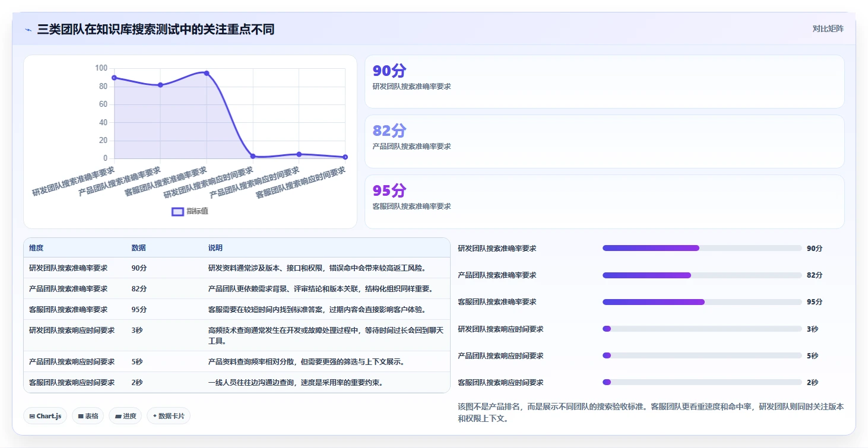Click the 60 label on the chart y-axis
Image resolution: width=868 pixels, height=448 pixels.
pyautogui.click(x=103, y=104)
